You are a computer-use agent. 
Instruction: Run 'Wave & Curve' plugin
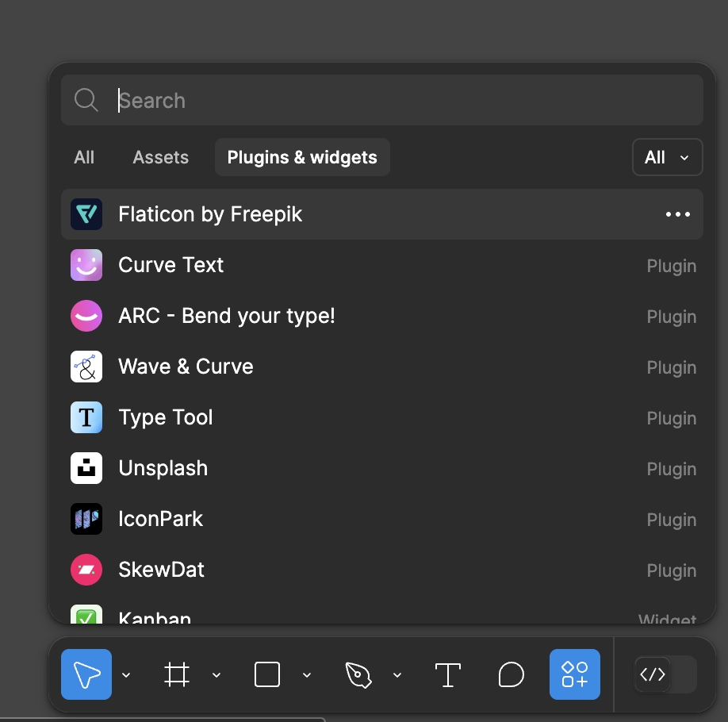[x=382, y=367]
